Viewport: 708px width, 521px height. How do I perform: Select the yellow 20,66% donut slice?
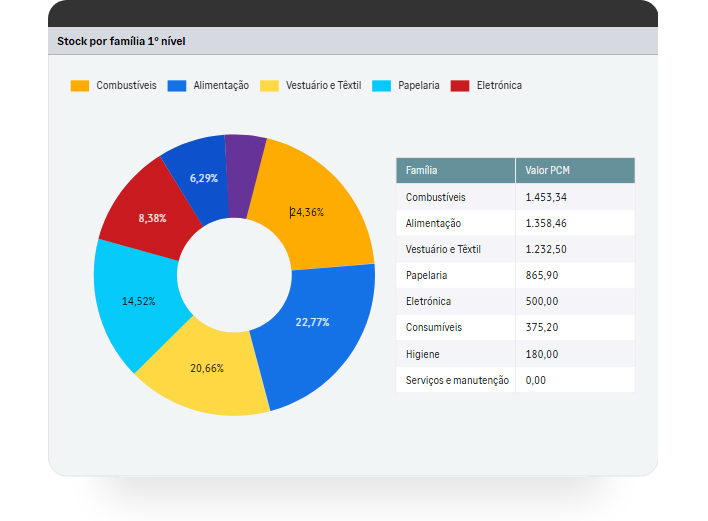pyautogui.click(x=207, y=368)
